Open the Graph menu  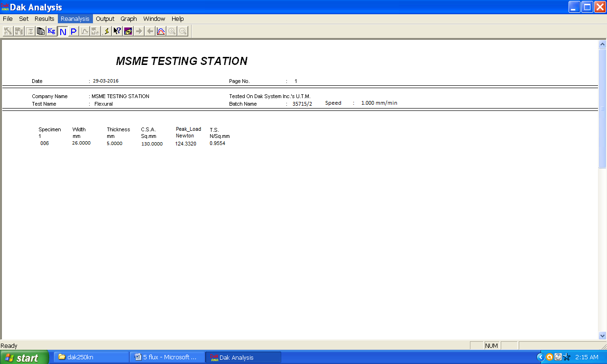[x=129, y=19]
